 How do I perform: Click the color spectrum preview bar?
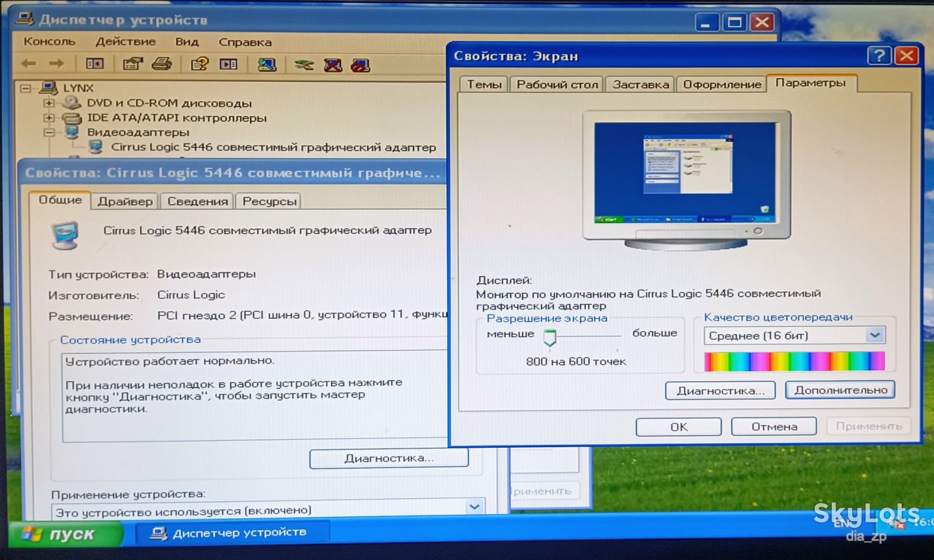[x=794, y=361]
